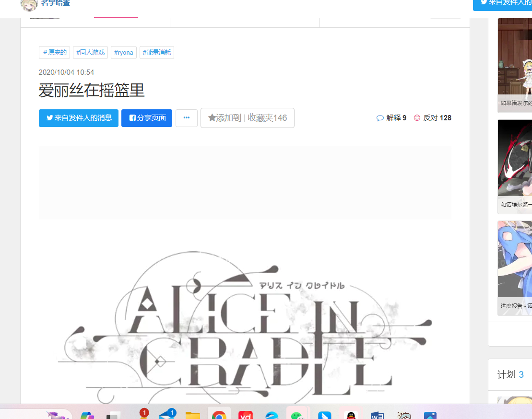Open sidebar post thumbnail 如果诺埃尔的

(x=515, y=65)
